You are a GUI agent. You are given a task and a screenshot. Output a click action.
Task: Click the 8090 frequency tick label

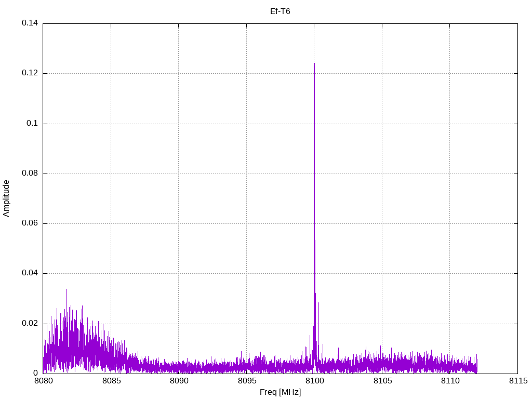(x=179, y=381)
